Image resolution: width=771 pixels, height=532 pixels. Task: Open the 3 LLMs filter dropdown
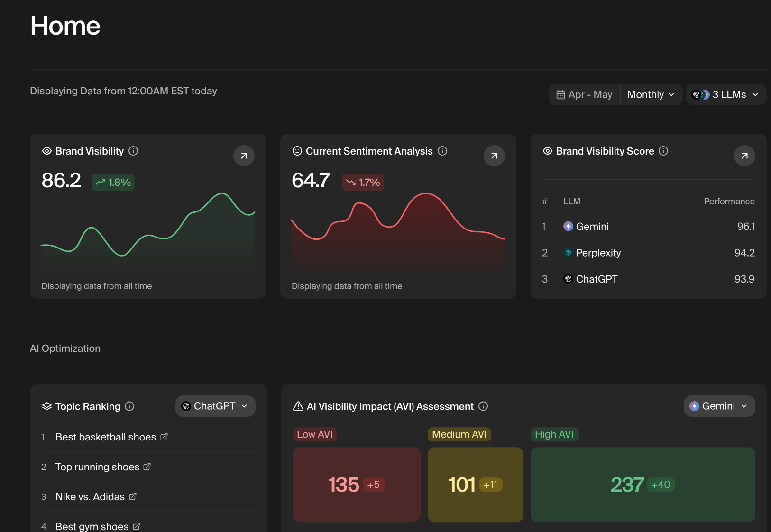point(725,95)
